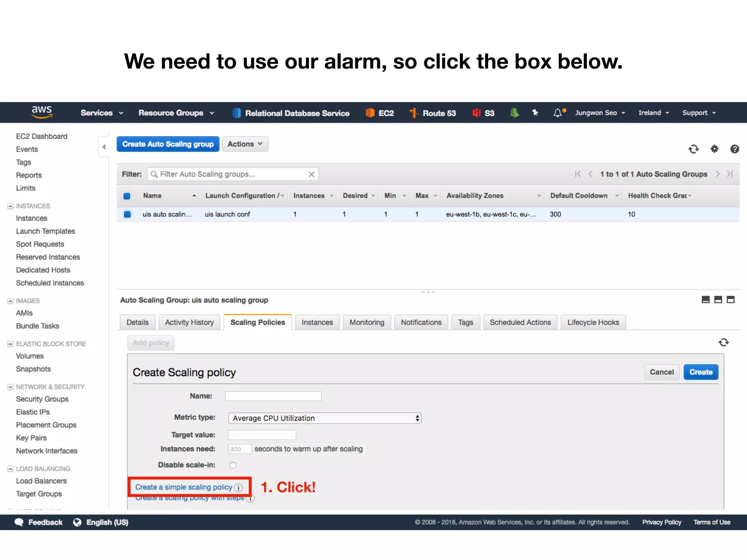Toggle checkbox for uis auto scaling row
The height and width of the screenshot is (560, 747).
pyautogui.click(x=127, y=214)
